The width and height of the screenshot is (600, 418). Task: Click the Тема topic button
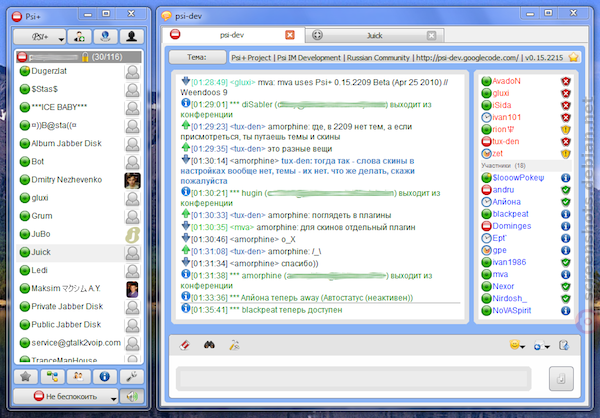coord(197,57)
